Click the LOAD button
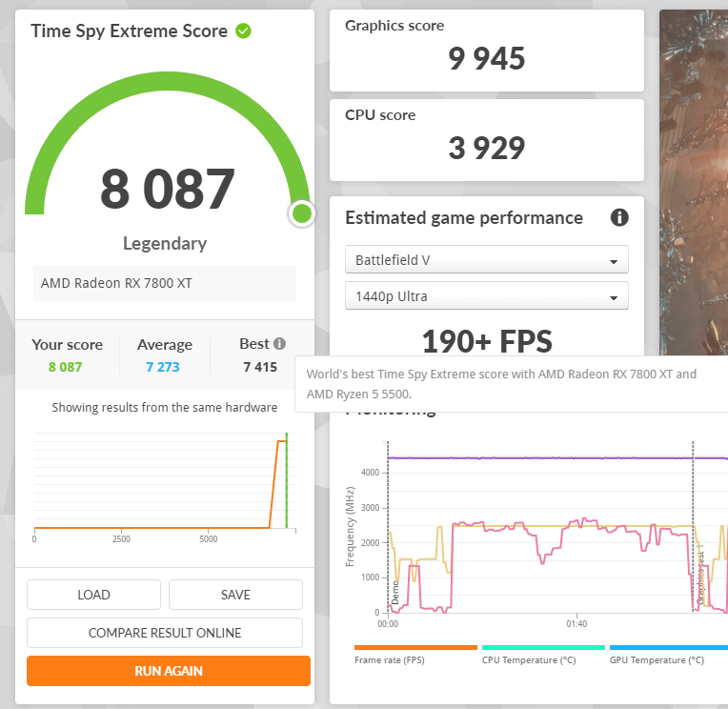 [x=93, y=595]
